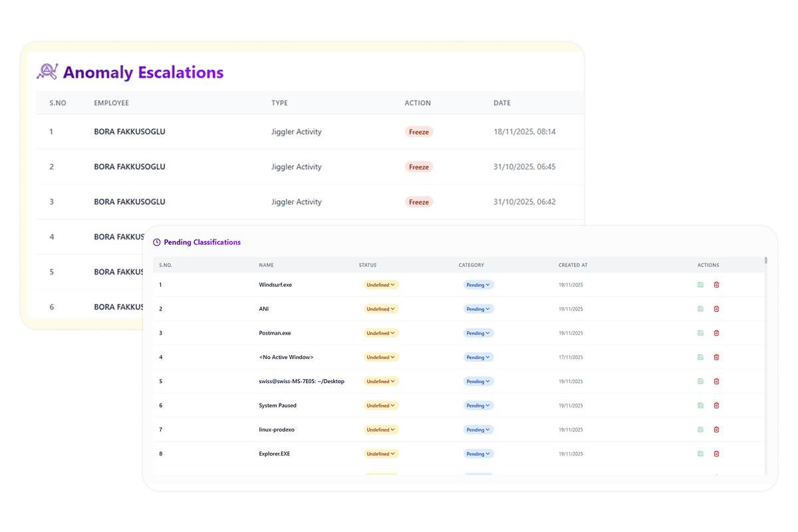This screenshot has height=532, width=798.
Task: Click the CREATED AT column header
Action: click(x=573, y=265)
